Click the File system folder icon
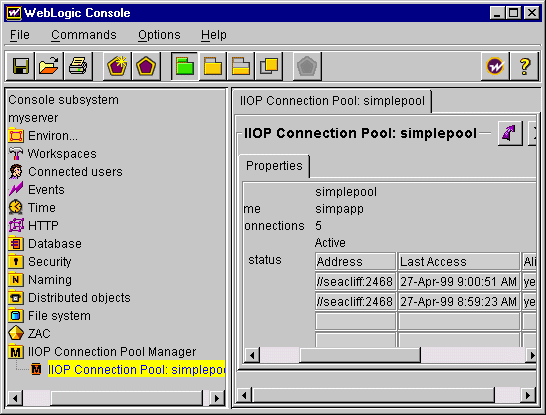This screenshot has height=415, width=546. (16, 316)
